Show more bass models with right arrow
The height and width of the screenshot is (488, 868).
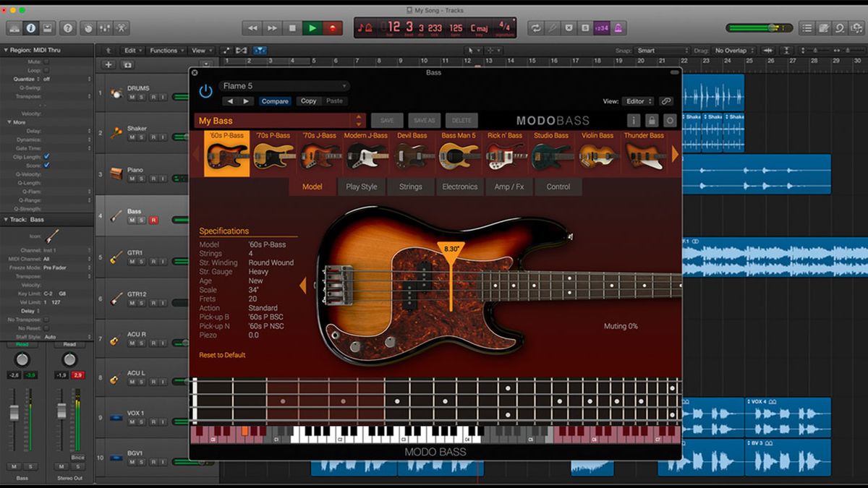(x=675, y=154)
